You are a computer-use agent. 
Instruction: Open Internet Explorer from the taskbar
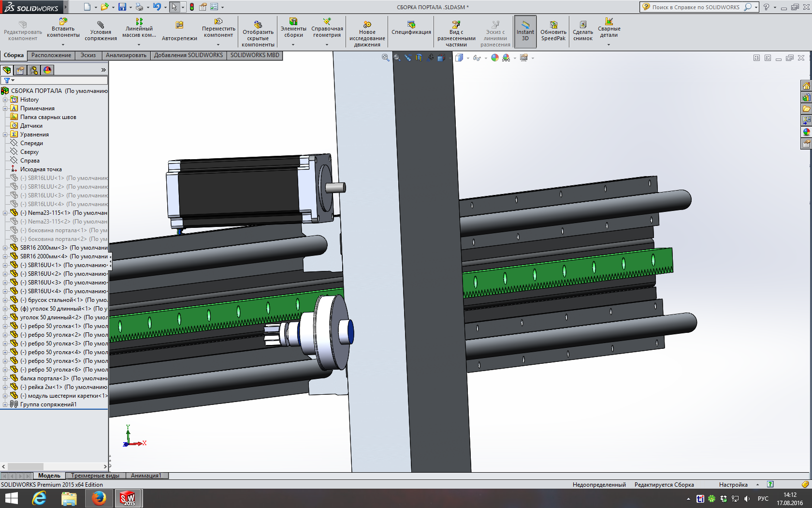click(39, 498)
